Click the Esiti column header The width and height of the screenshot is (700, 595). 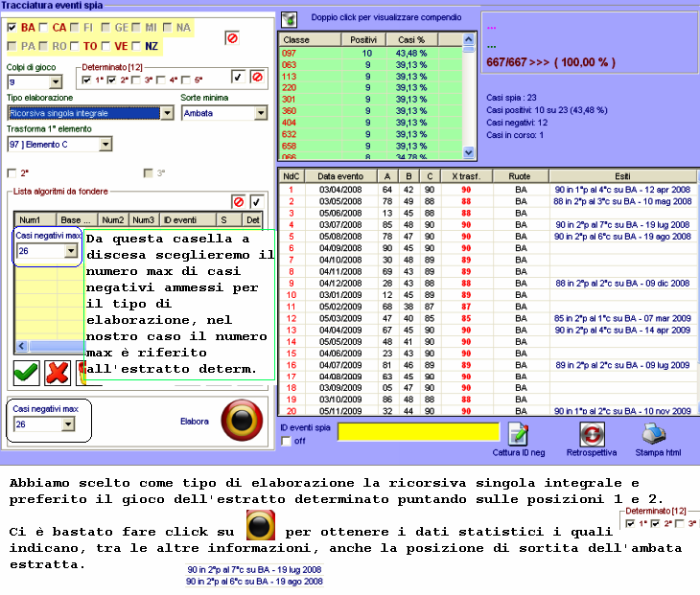[x=622, y=176]
